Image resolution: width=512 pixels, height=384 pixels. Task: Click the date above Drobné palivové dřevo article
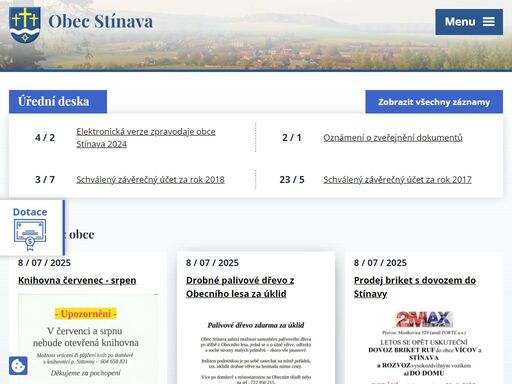[212, 263]
